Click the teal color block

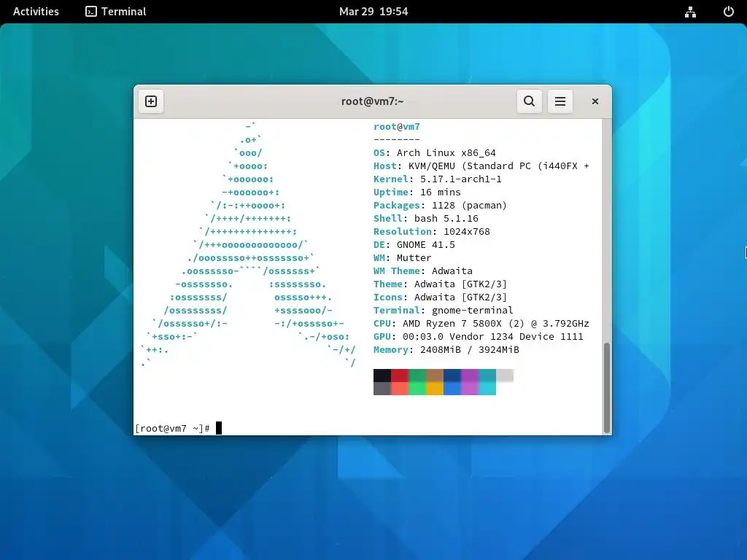487,376
